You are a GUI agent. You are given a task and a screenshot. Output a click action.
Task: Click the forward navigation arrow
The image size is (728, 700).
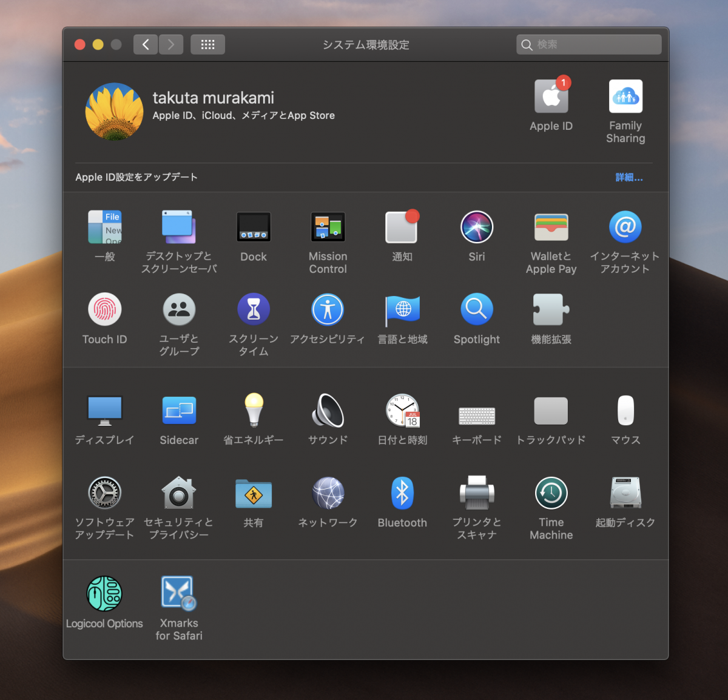[x=171, y=44]
